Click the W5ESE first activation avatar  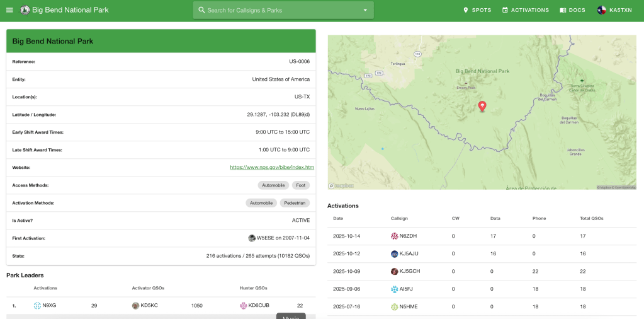click(252, 238)
